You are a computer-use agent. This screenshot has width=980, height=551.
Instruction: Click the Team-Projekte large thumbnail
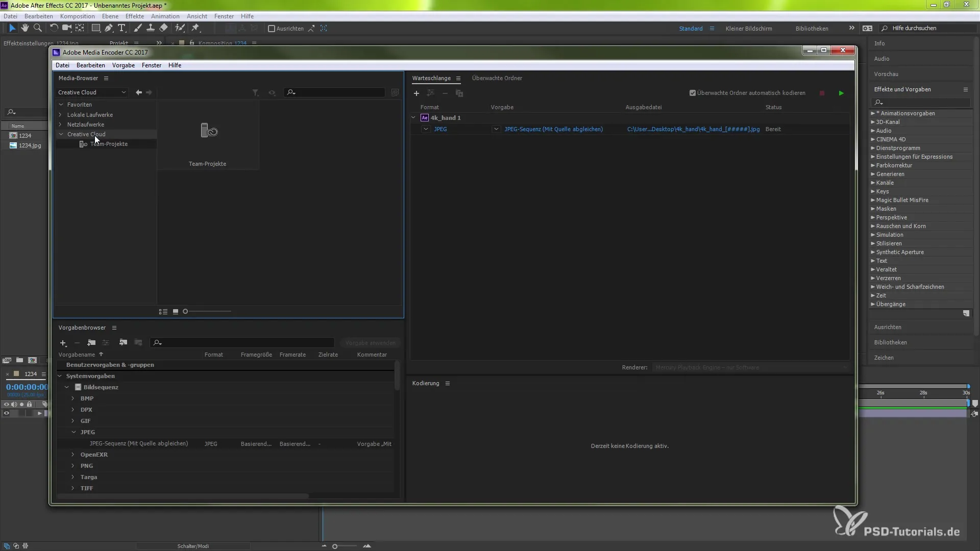click(x=208, y=134)
